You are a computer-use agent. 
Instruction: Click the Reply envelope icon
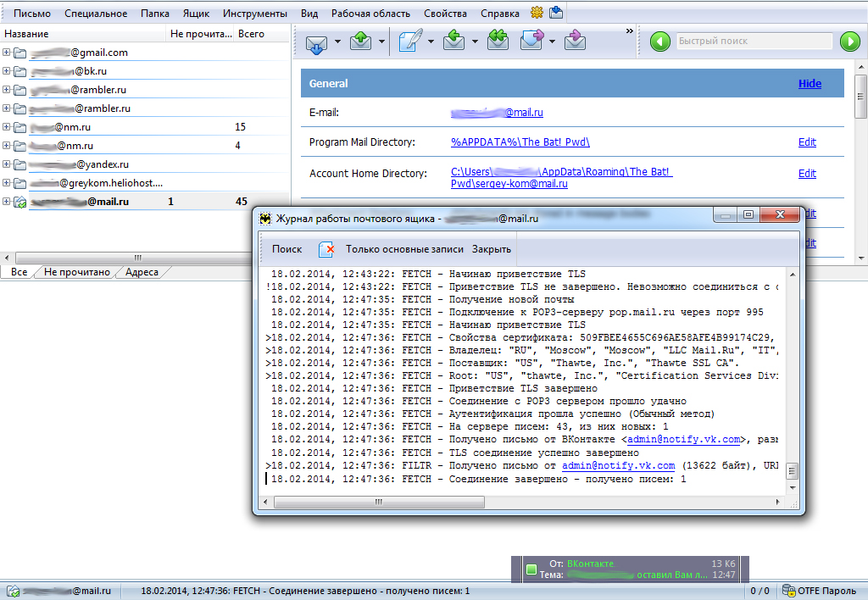(454, 42)
